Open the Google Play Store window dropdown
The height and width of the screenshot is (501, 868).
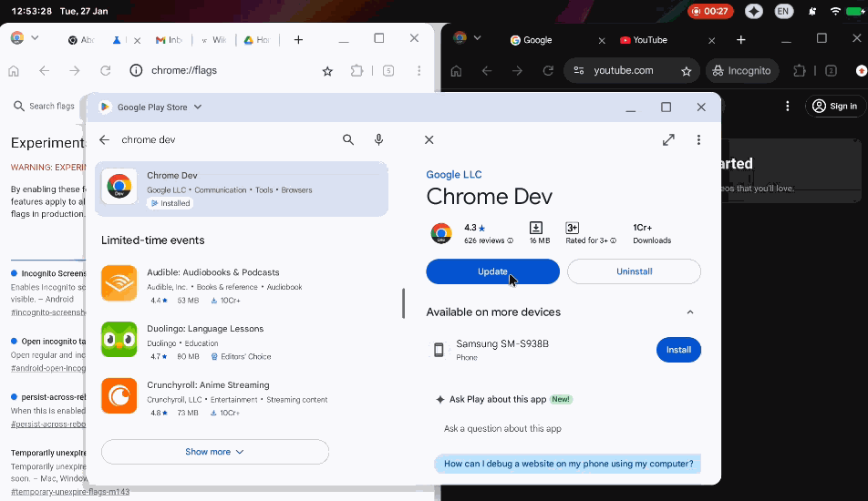pyautogui.click(x=198, y=107)
